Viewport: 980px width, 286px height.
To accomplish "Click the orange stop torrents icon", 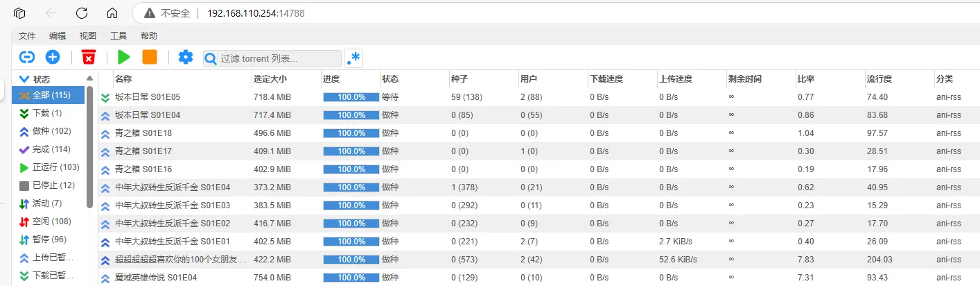I will 150,58.
